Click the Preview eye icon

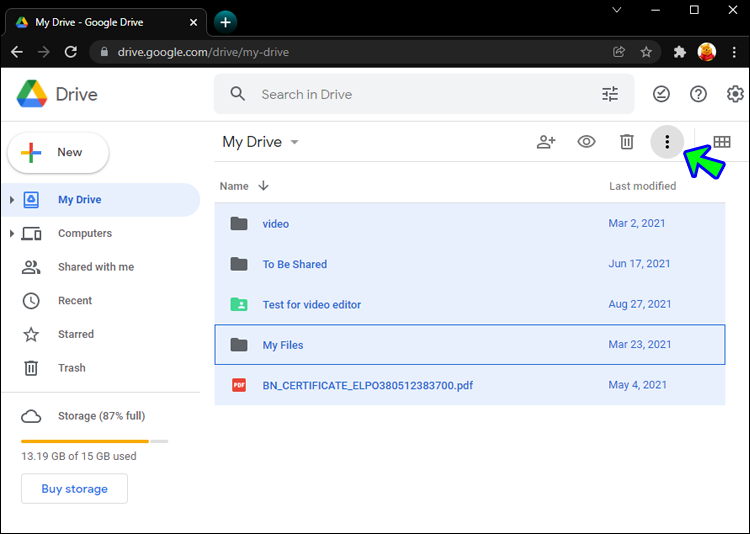tap(587, 142)
